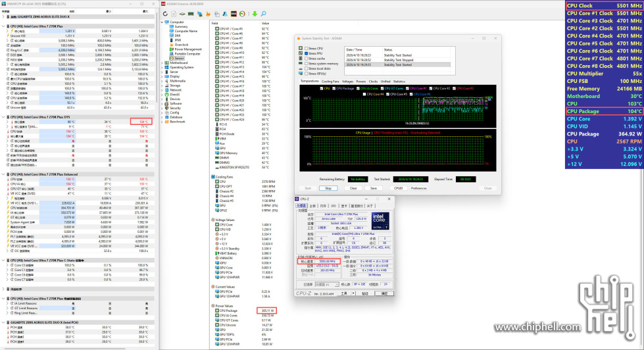Enable the Stress cache checkbox

click(307, 59)
